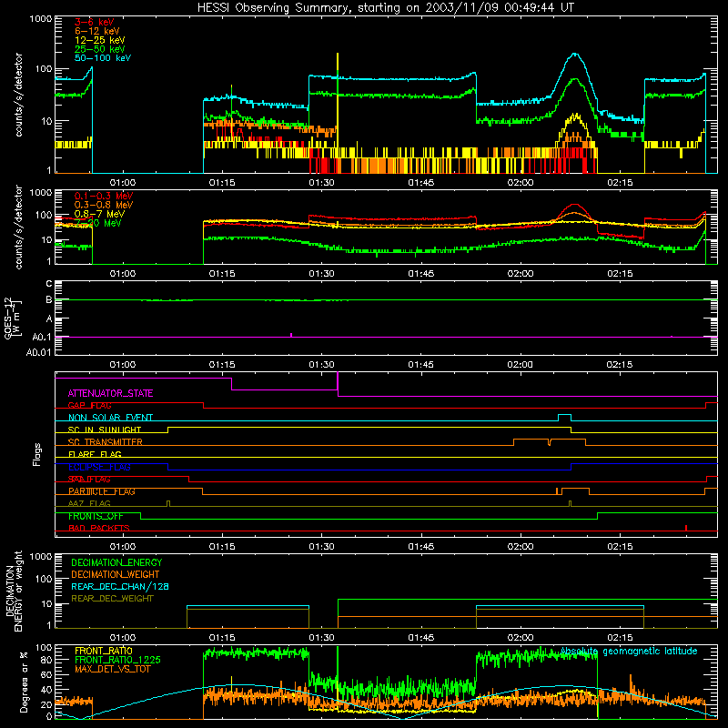Select the BAD_PACKETS flag label
Viewport: 728px width, 728px height.
pos(99,528)
